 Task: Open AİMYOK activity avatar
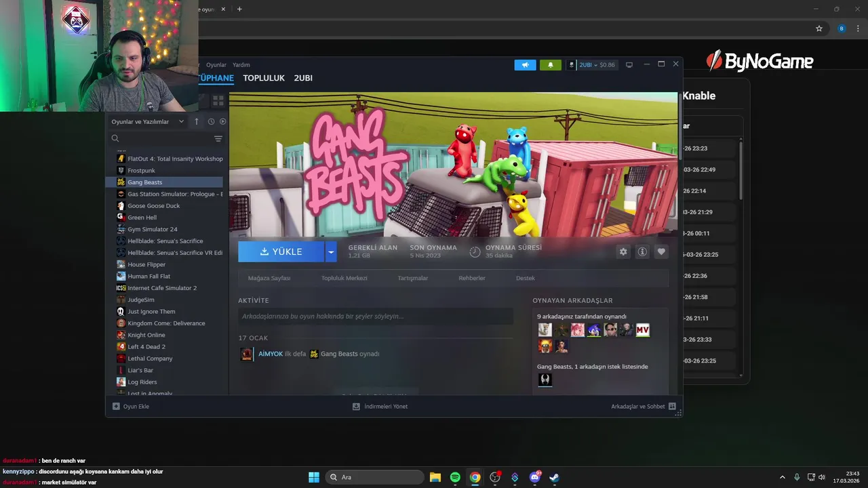(x=247, y=354)
